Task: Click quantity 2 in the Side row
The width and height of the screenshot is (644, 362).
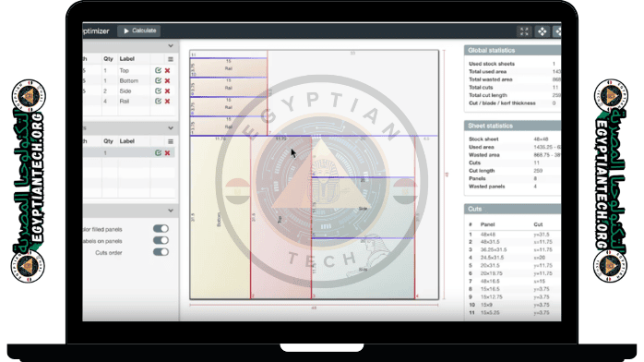Action: point(105,91)
